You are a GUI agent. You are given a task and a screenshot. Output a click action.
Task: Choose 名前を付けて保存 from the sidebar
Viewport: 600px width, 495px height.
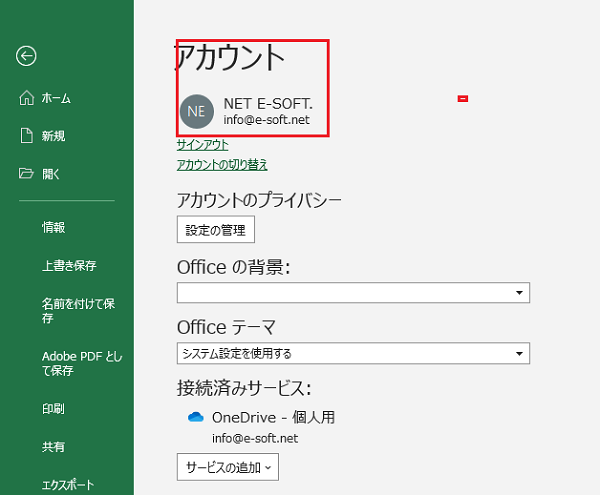click(78, 311)
